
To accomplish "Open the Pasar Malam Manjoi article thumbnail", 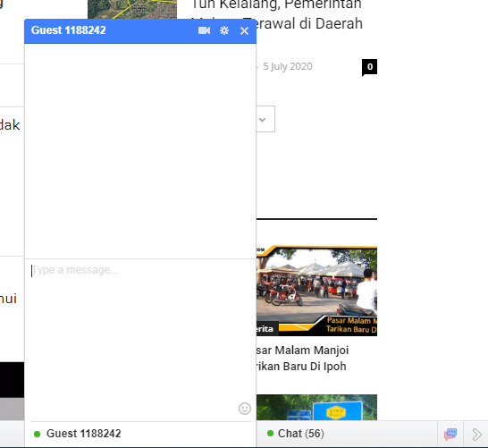I will point(316,291).
